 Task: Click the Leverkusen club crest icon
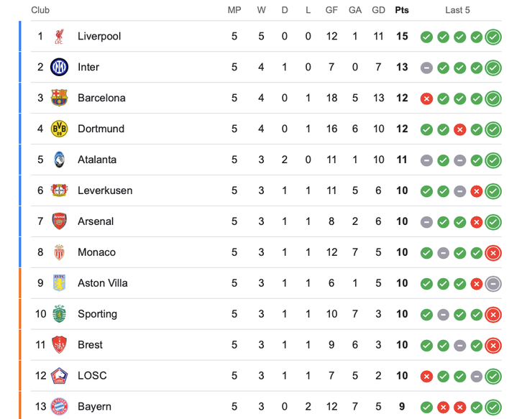pyautogui.click(x=59, y=191)
